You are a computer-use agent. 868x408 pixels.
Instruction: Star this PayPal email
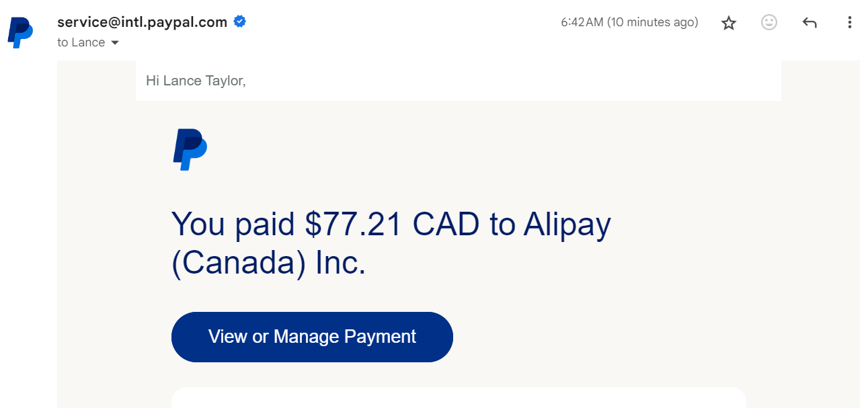(x=729, y=23)
